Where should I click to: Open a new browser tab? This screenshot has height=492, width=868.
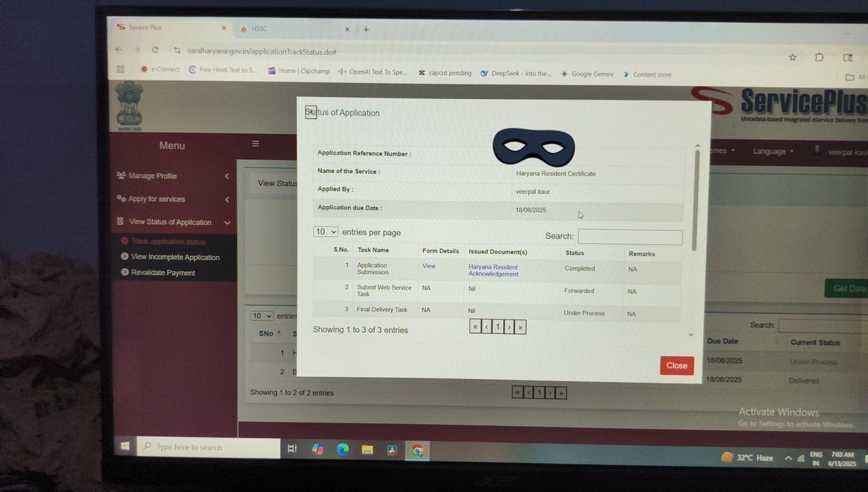tap(366, 30)
